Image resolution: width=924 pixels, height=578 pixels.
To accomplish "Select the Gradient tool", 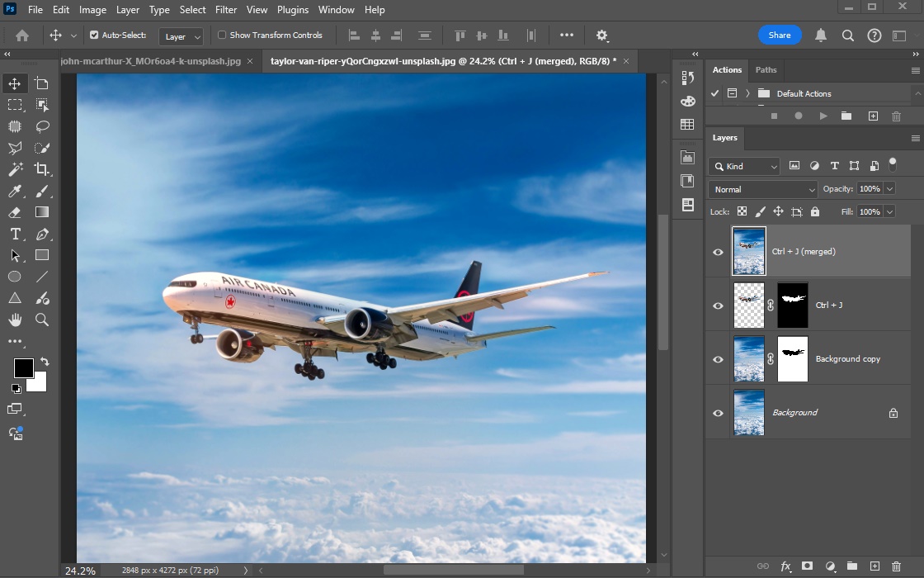I will (42, 212).
